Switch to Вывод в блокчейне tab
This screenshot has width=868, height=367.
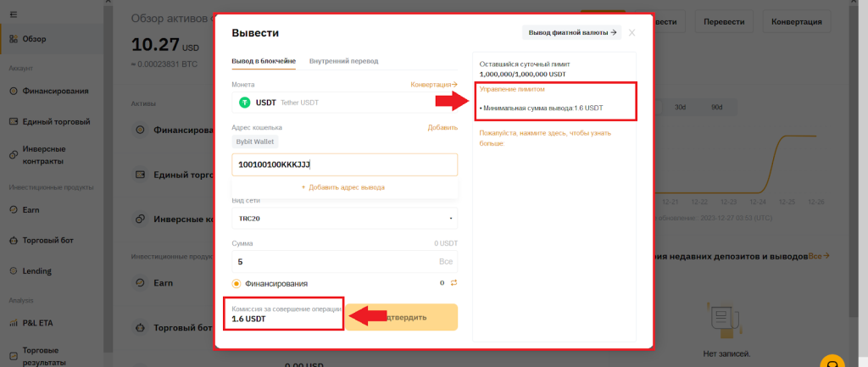coord(264,61)
